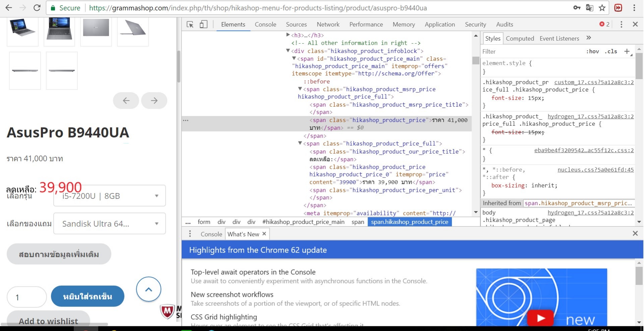This screenshot has width=644, height=331.
Task: Toggle the device toolbar icon
Action: coord(203,24)
